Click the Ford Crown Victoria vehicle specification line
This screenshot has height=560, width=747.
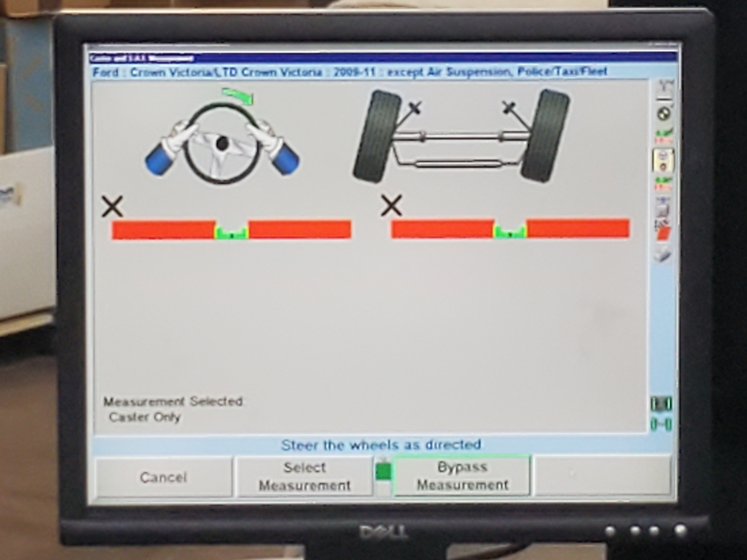350,72
